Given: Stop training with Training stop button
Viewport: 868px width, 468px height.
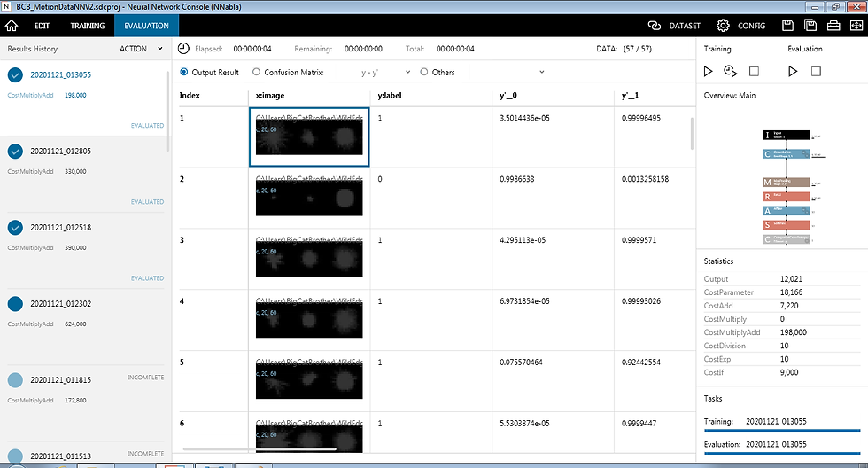Looking at the screenshot, I should pyautogui.click(x=754, y=71).
